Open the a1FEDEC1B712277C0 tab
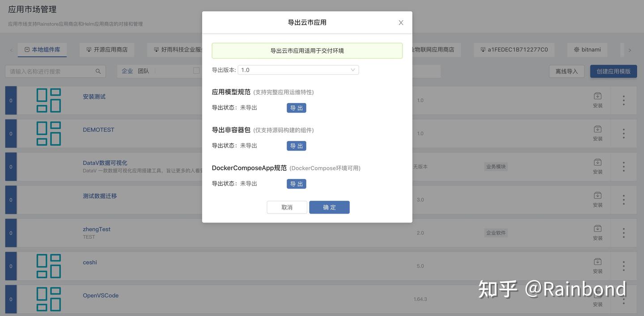This screenshot has height=316, width=644. click(514, 50)
